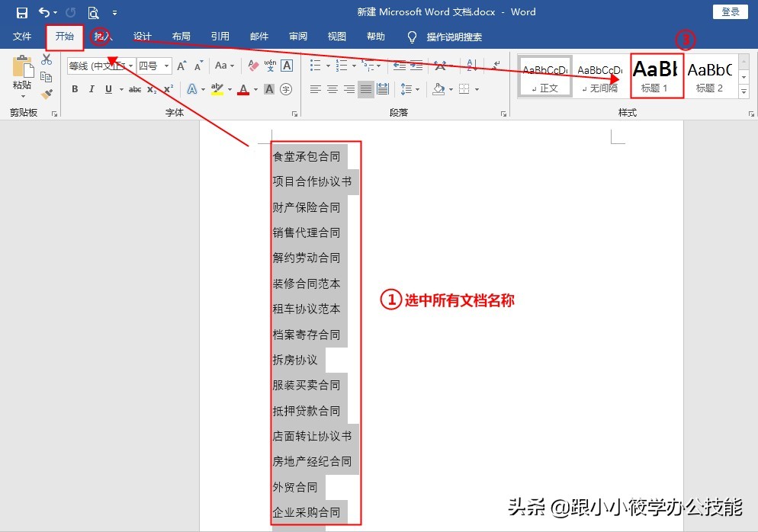Apply the 正文 style

click(546, 76)
